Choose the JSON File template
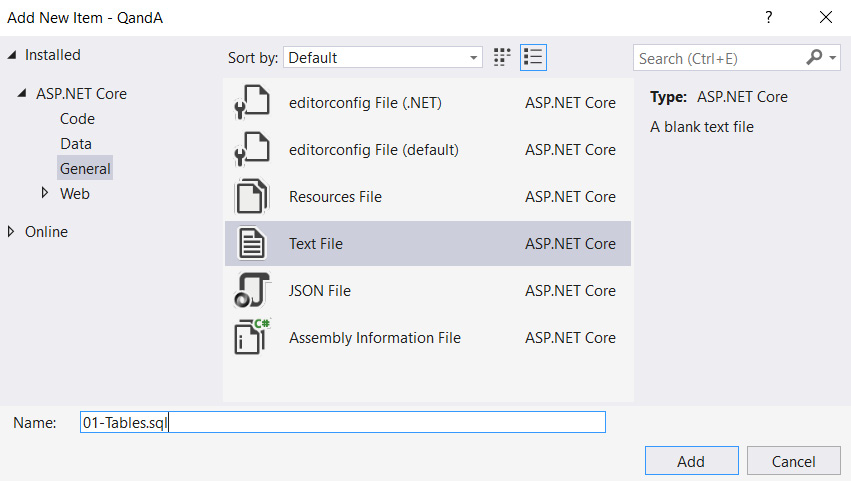This screenshot has height=481, width=851. [428, 290]
